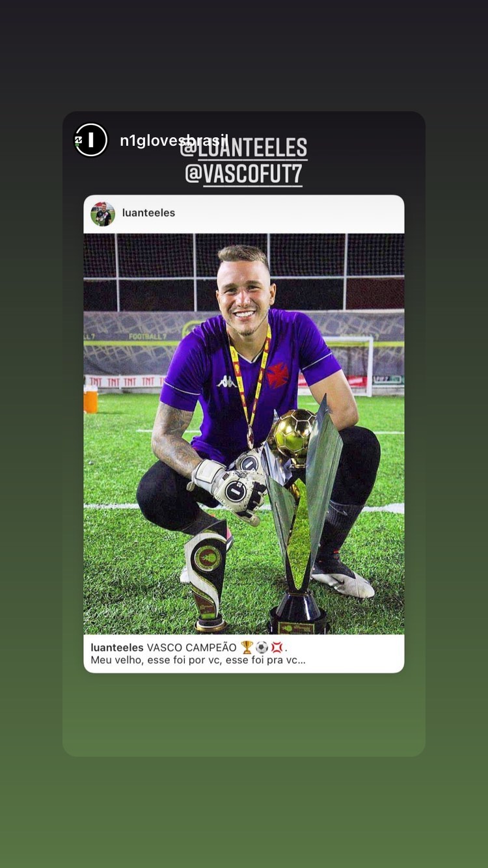Open the @VASCOFUT7 mention tag
488x868 pixels.
click(244, 174)
